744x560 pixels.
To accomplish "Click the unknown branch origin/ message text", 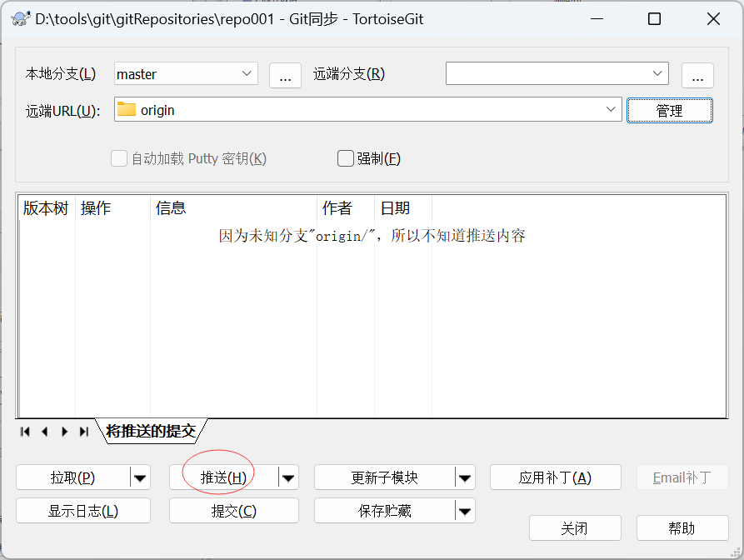I will (x=372, y=236).
